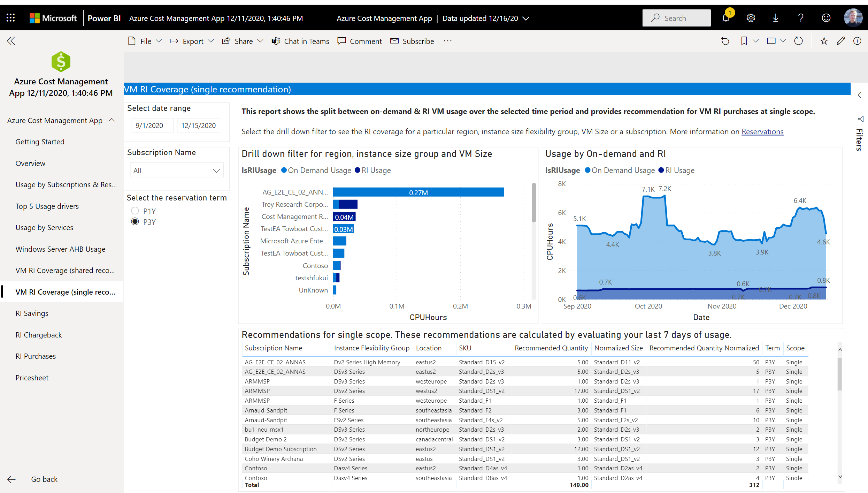
Task: Click the reset to default icon
Action: click(725, 41)
